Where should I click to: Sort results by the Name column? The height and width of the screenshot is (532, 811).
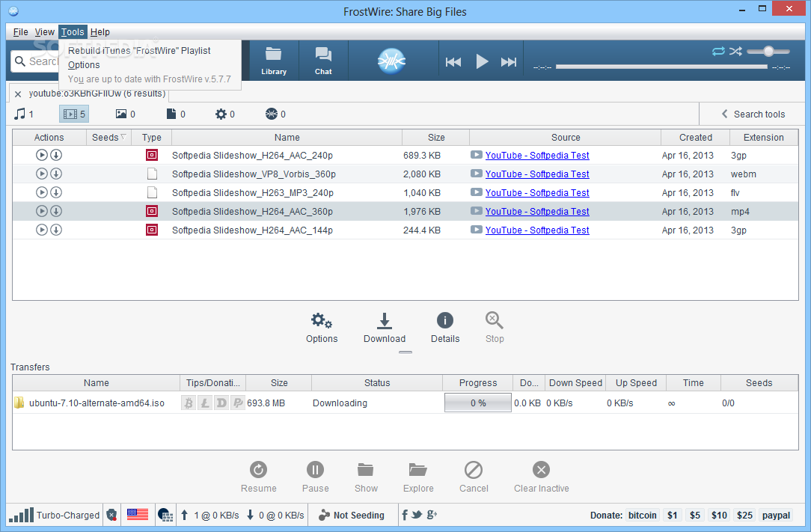tap(287, 137)
